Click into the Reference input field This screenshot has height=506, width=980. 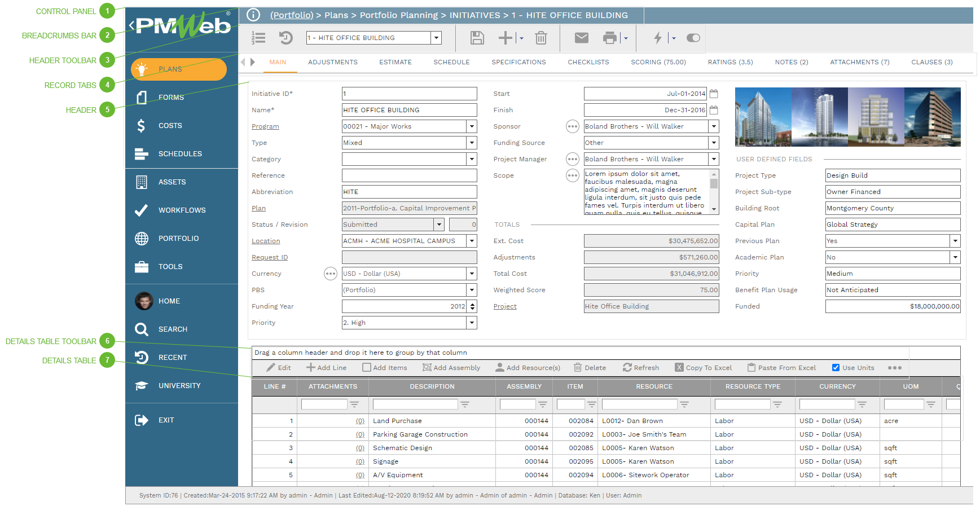coord(409,175)
